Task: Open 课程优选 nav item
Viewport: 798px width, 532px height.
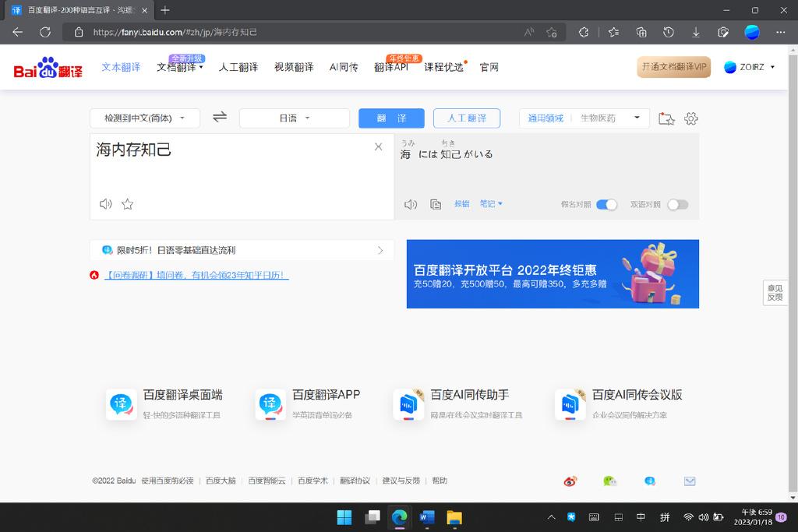Action: pyautogui.click(x=443, y=67)
